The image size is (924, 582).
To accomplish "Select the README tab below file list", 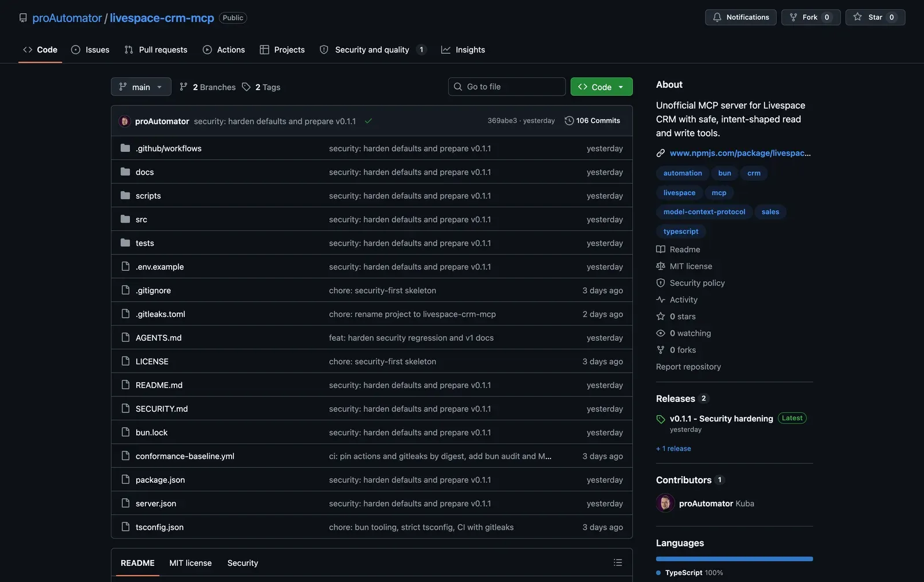I will click(137, 563).
